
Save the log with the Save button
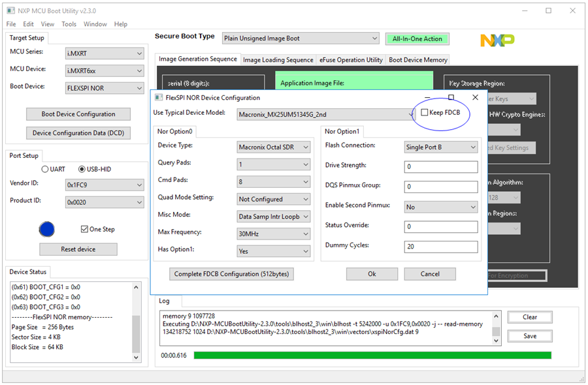[x=530, y=336]
